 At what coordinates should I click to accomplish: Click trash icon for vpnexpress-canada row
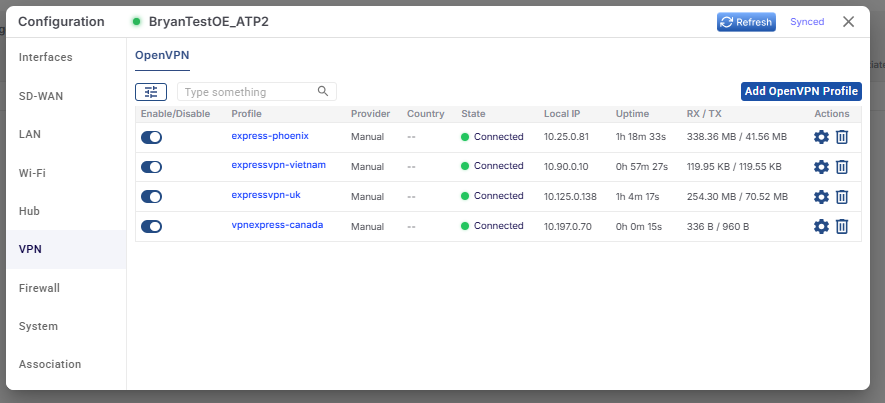[x=842, y=226]
